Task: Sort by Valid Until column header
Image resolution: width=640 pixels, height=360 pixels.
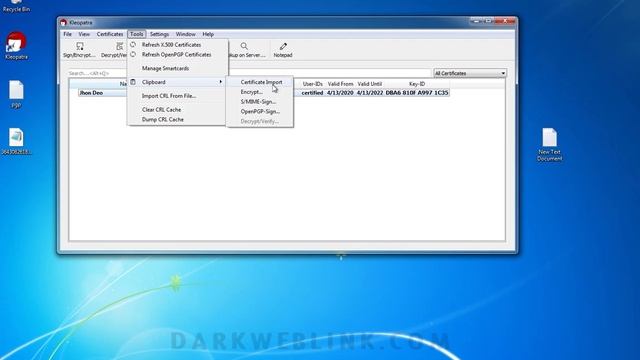Action: [x=370, y=84]
